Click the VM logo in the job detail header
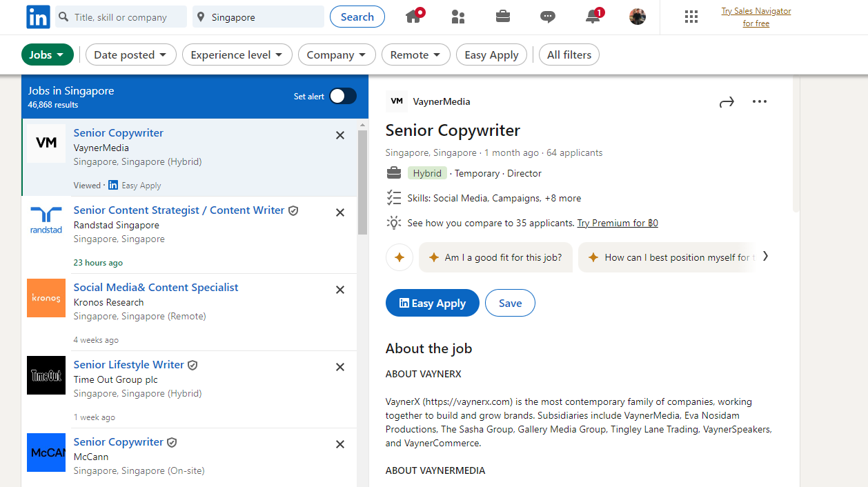The height and width of the screenshot is (487, 868). [x=397, y=101]
